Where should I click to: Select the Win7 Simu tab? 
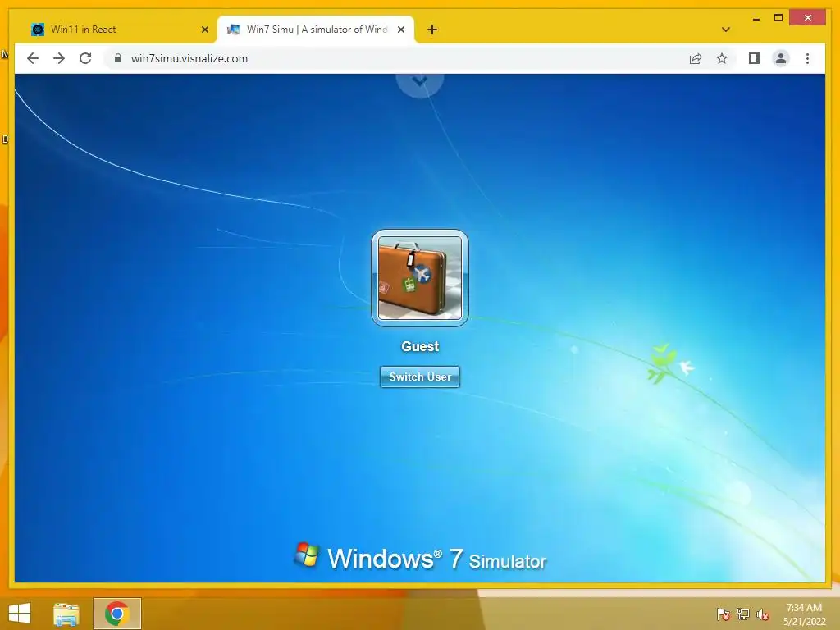pyautogui.click(x=316, y=30)
